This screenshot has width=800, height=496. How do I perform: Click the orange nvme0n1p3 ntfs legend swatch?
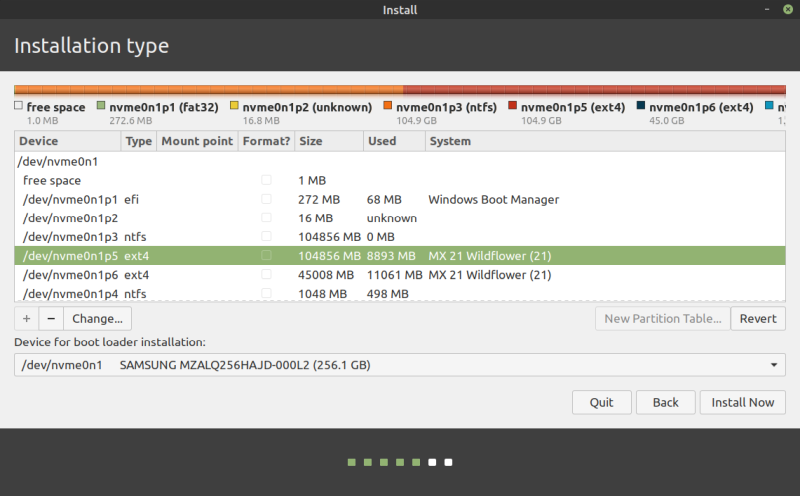[388, 106]
